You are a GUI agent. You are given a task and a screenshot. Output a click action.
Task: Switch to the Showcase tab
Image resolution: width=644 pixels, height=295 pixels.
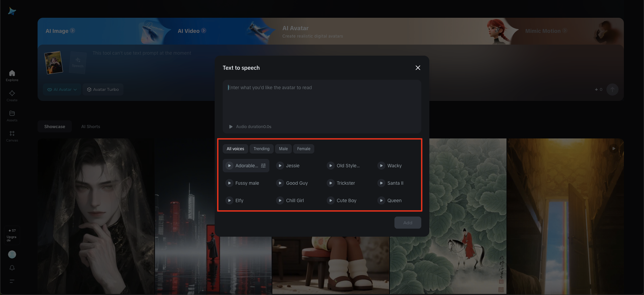click(55, 126)
